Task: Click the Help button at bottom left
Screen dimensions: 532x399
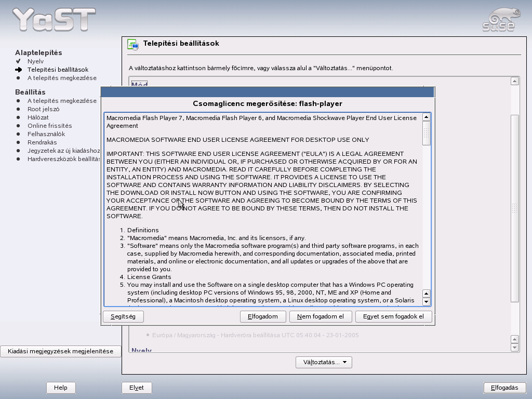Action: (x=61, y=388)
